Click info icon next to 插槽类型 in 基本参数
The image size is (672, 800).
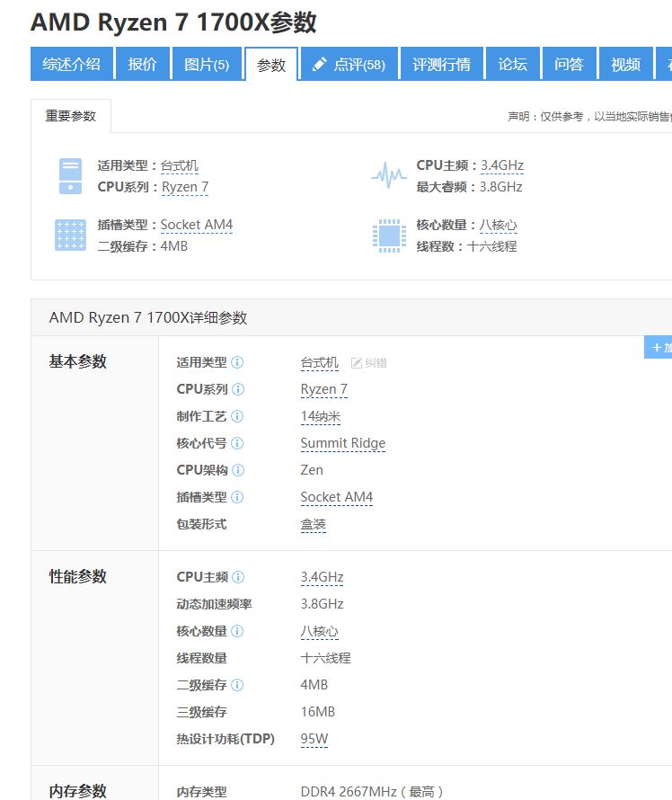click(x=237, y=497)
